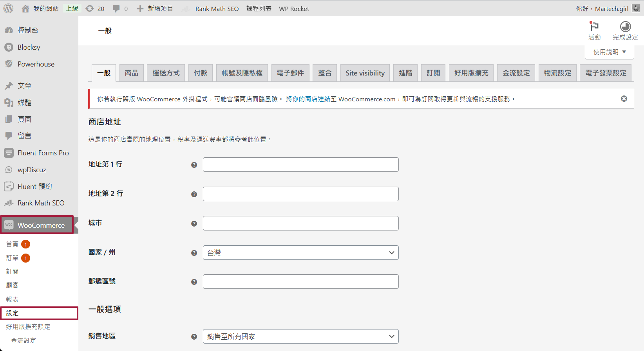Open the Site visibility tab

coord(365,73)
